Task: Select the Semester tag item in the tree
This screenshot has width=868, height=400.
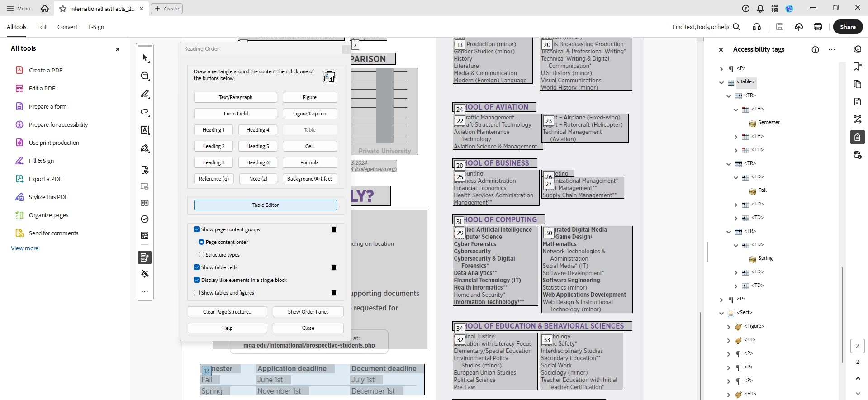Action: tap(768, 123)
